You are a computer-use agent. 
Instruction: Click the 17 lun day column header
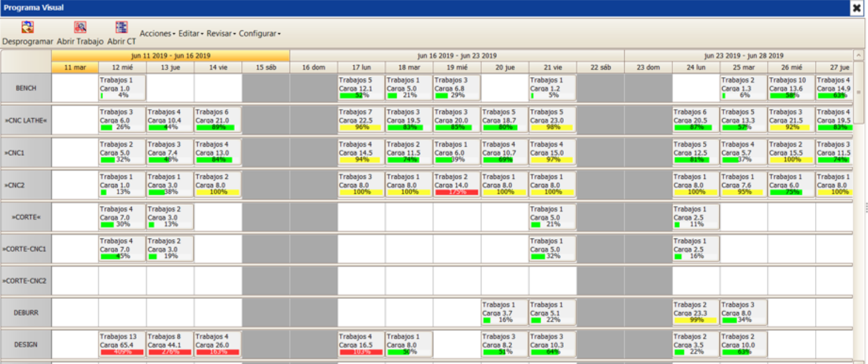(x=361, y=68)
